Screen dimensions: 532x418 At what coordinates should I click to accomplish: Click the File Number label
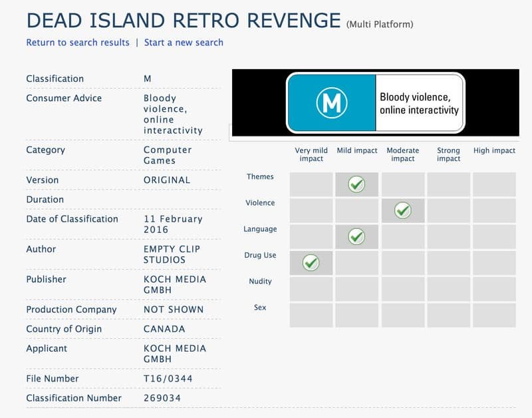[53, 379]
